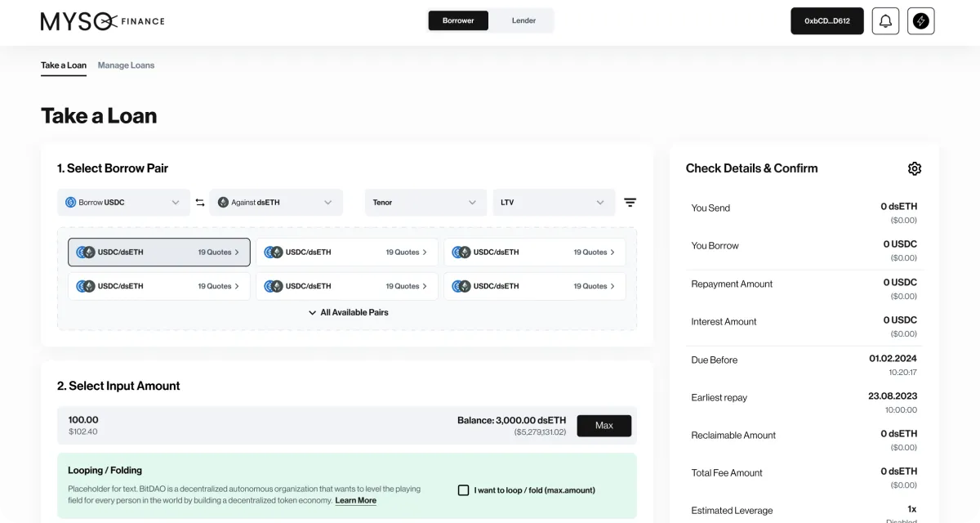Expand the Tenor dropdown
The width and height of the screenshot is (980, 523).
(425, 203)
